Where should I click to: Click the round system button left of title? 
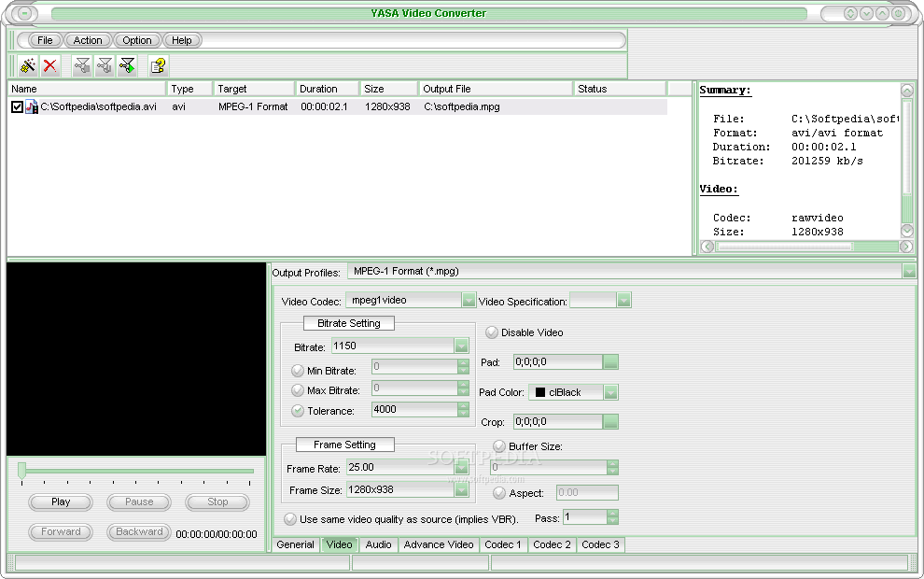tap(24, 13)
